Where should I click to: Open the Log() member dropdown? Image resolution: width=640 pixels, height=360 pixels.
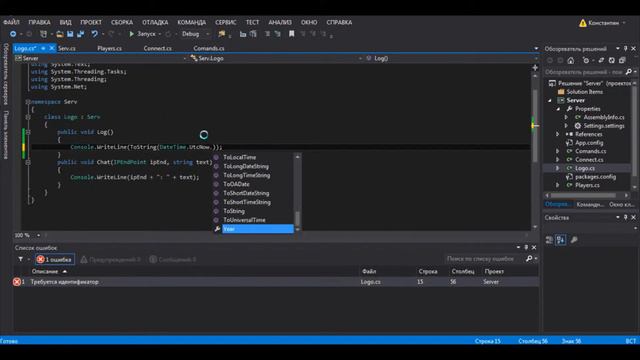451,58
